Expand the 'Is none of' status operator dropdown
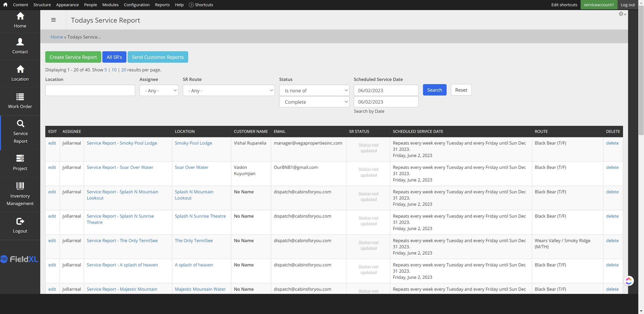The width and height of the screenshot is (644, 314). pyautogui.click(x=314, y=90)
